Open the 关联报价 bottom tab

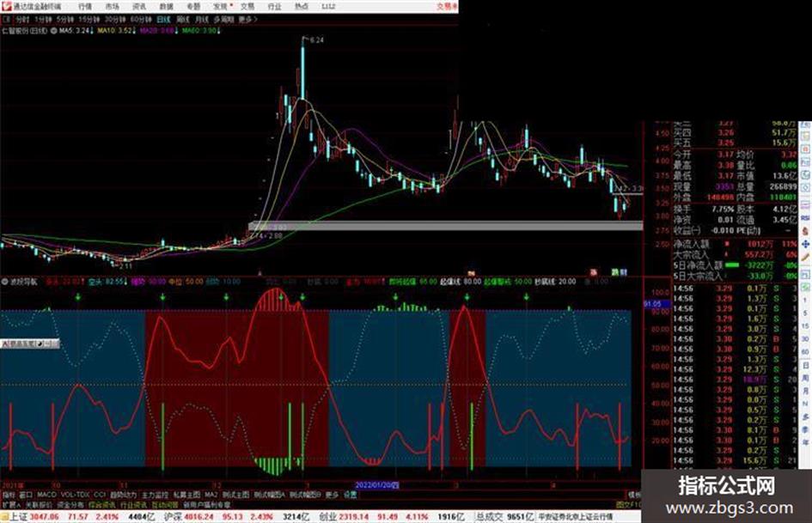[40, 505]
